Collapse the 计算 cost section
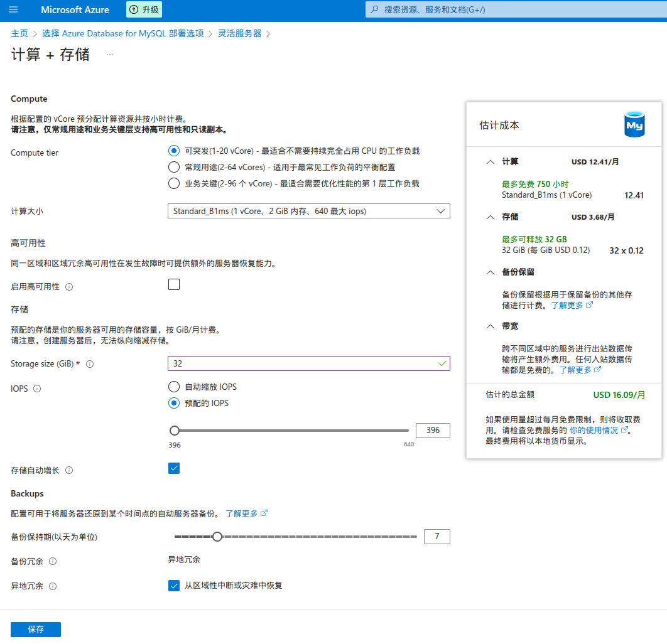 (491, 162)
